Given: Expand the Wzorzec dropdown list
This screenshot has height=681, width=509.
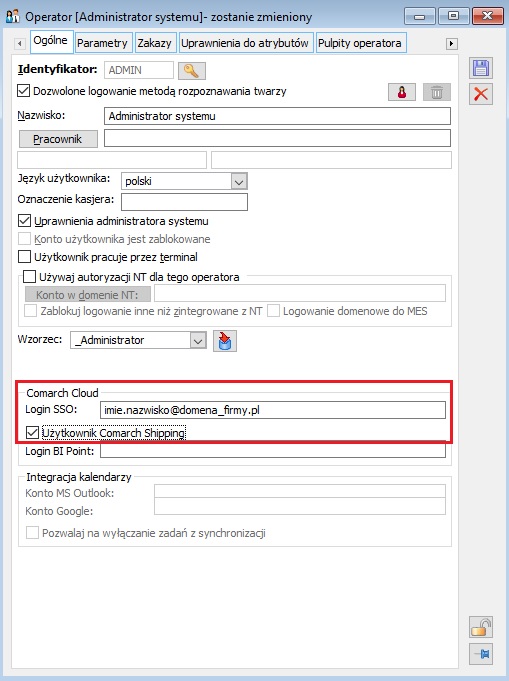Looking at the screenshot, I should point(198,340).
